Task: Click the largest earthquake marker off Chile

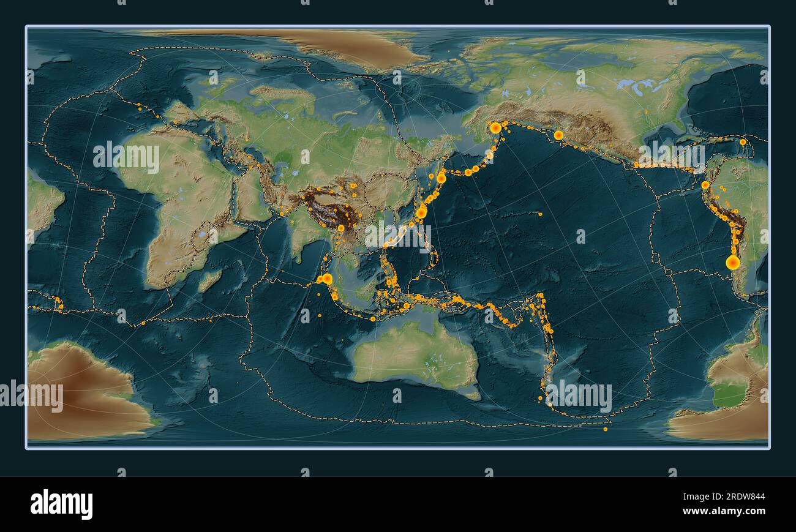Action: (x=732, y=263)
